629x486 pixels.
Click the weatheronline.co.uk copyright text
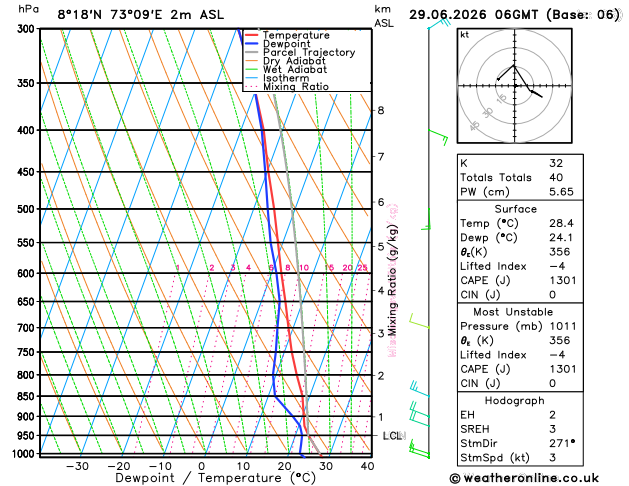pyautogui.click(x=524, y=478)
